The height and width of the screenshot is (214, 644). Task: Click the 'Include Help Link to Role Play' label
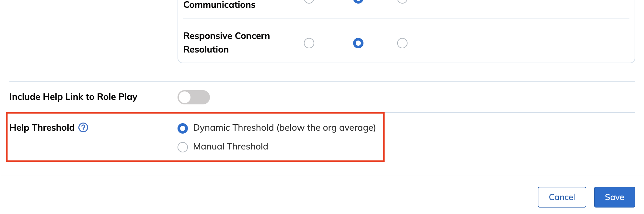point(74,97)
